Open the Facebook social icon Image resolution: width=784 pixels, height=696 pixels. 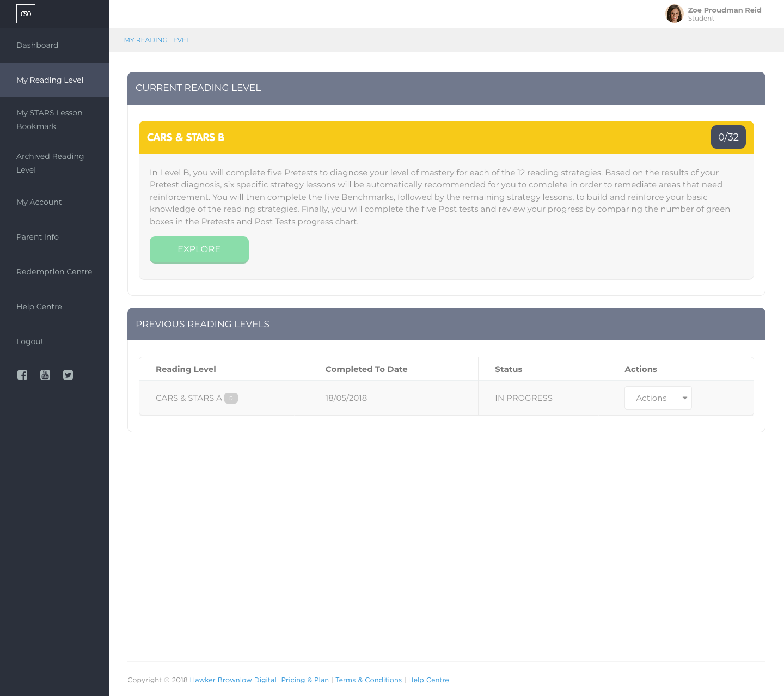(x=22, y=375)
